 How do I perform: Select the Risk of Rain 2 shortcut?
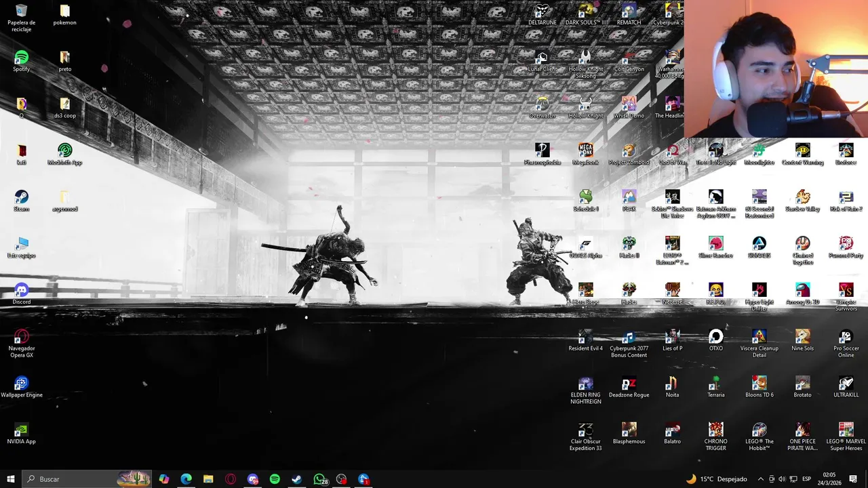[846, 201]
